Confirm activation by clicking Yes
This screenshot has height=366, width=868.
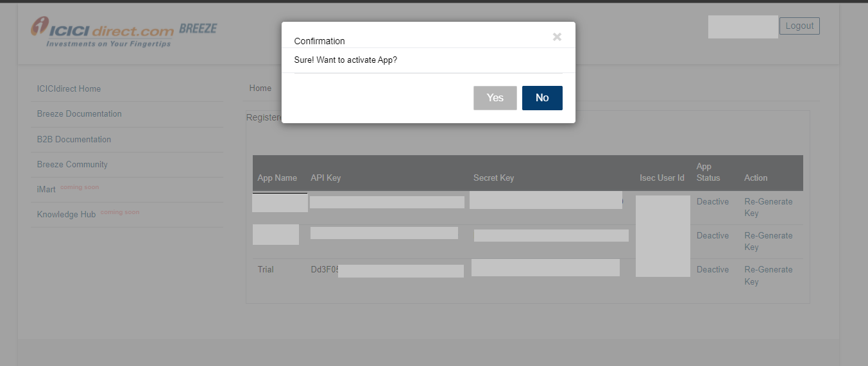495,98
